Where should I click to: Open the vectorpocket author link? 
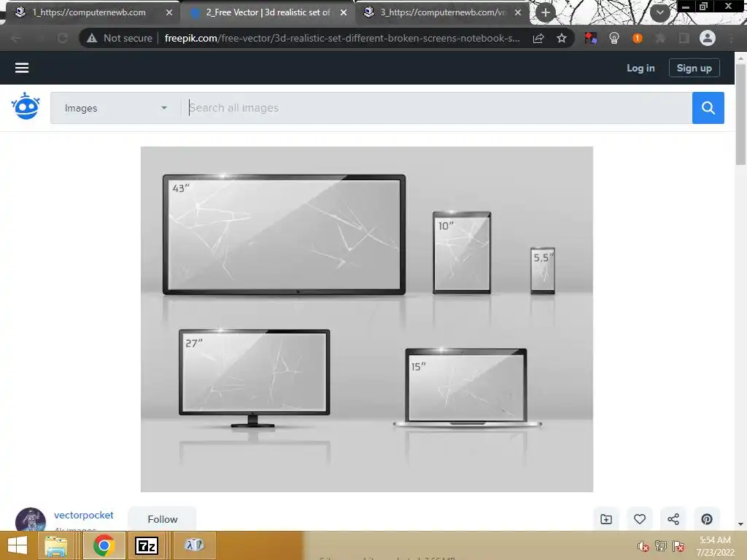click(84, 515)
